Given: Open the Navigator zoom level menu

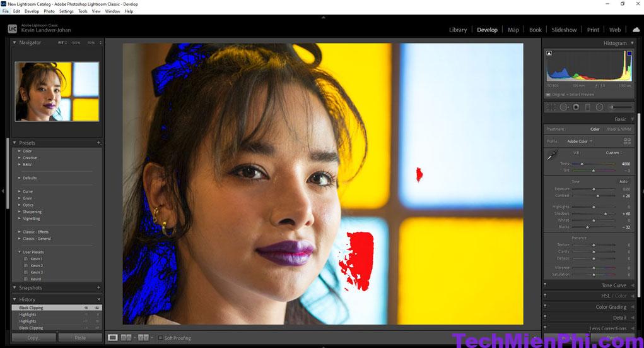Looking at the screenshot, I should click(x=101, y=42).
